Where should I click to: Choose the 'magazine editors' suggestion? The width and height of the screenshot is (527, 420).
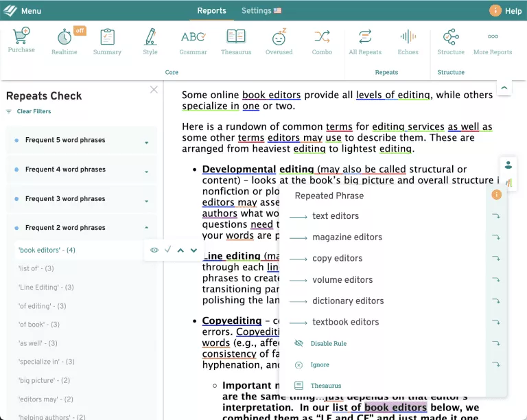347,237
